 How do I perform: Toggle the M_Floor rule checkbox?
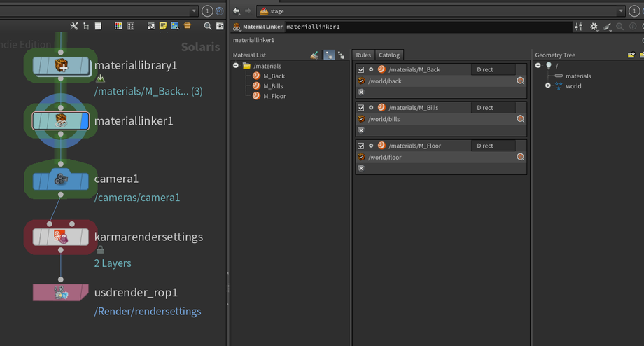[x=361, y=146]
